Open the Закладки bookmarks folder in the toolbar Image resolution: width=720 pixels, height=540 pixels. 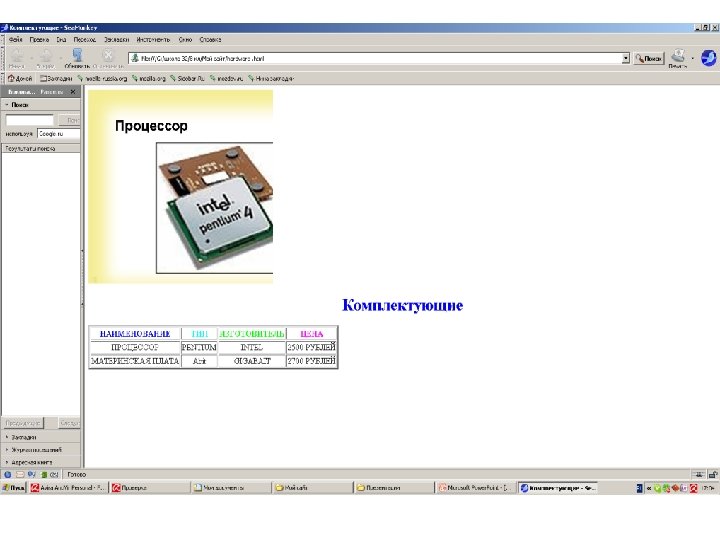point(56,79)
